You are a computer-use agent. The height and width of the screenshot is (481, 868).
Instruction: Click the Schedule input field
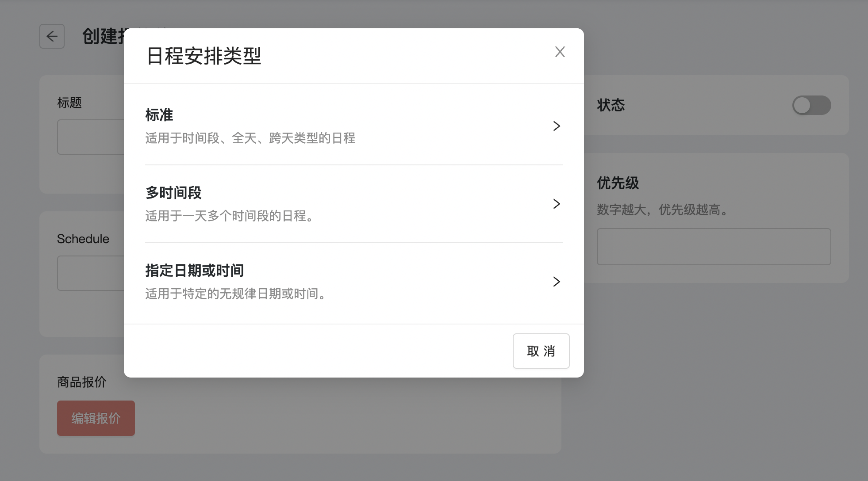click(x=91, y=273)
